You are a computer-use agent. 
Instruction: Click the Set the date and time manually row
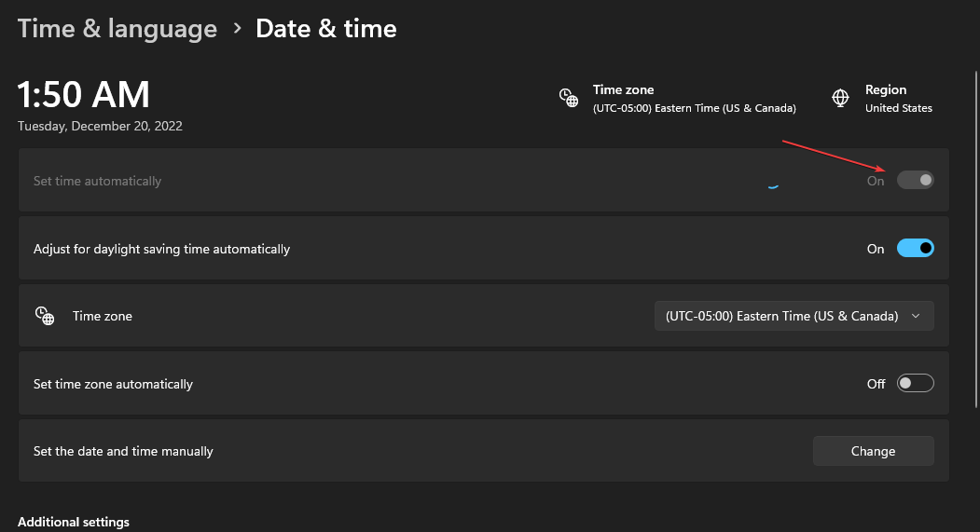(484, 451)
